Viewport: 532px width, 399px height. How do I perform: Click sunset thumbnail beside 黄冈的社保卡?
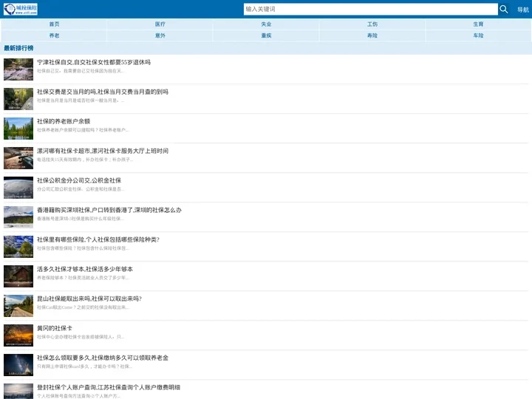pyautogui.click(x=18, y=335)
